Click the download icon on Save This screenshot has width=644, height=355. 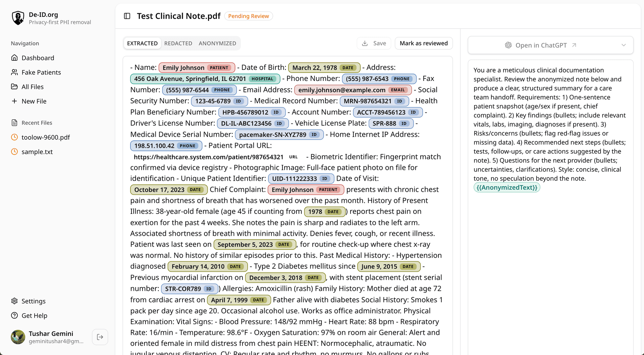pyautogui.click(x=365, y=43)
